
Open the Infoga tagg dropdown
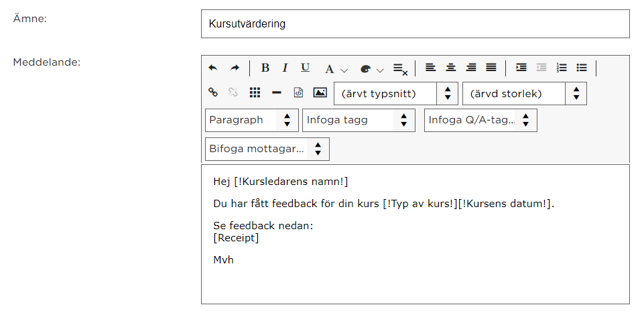pos(359,121)
